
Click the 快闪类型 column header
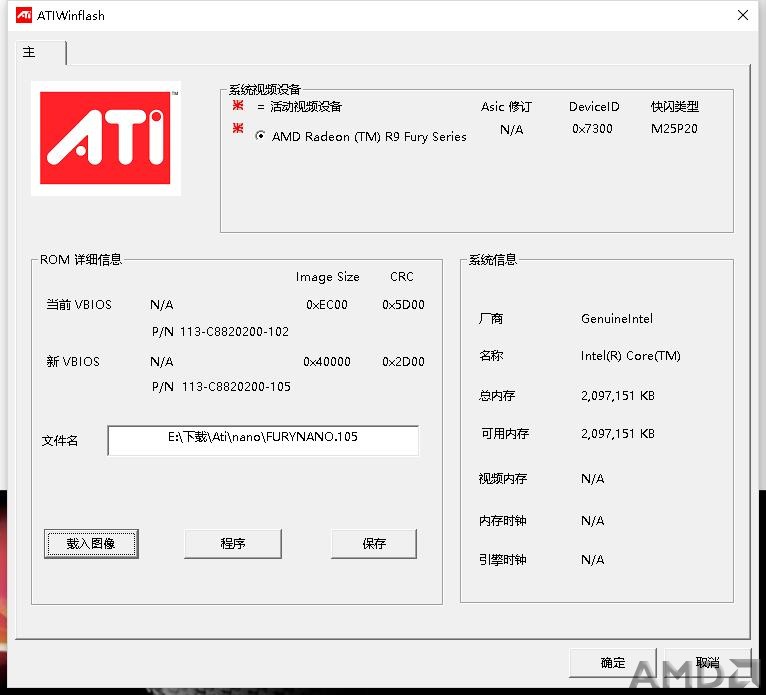click(x=675, y=106)
